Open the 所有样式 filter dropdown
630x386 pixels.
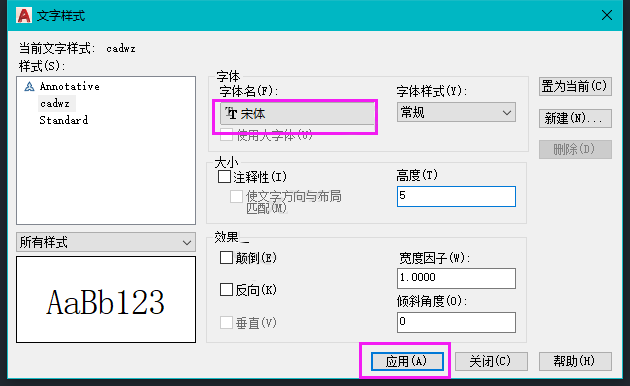pyautogui.click(x=106, y=242)
